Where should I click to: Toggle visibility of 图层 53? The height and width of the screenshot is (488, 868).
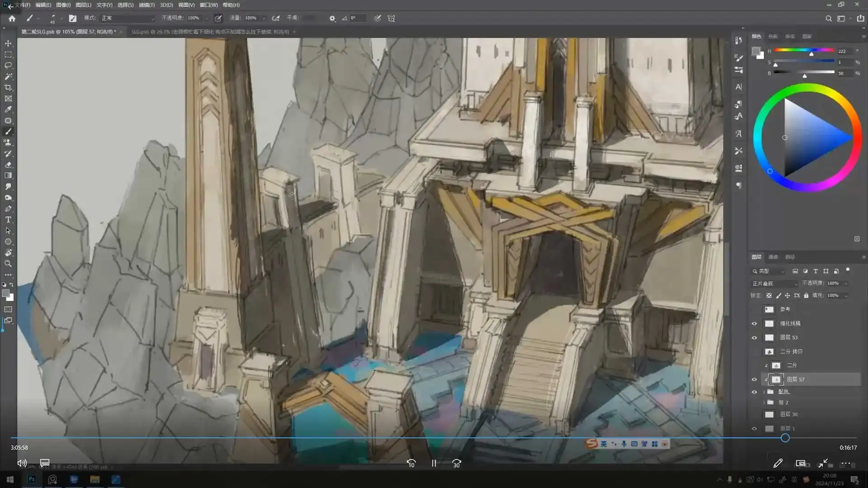(754, 338)
